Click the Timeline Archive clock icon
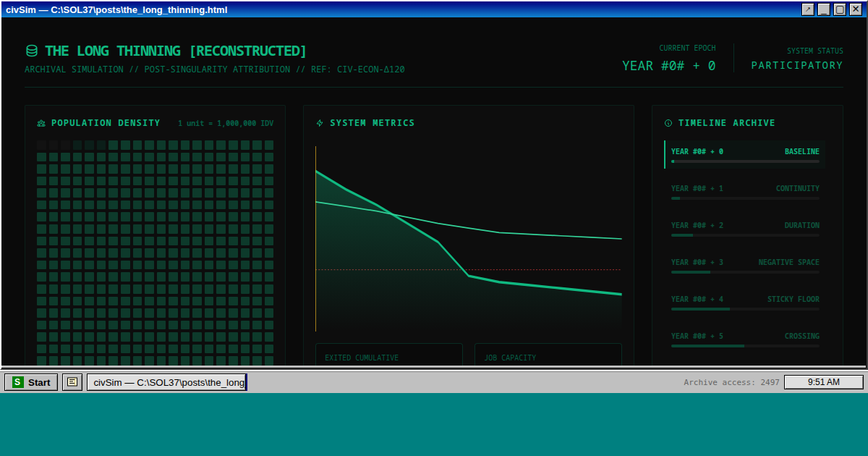 (x=668, y=124)
